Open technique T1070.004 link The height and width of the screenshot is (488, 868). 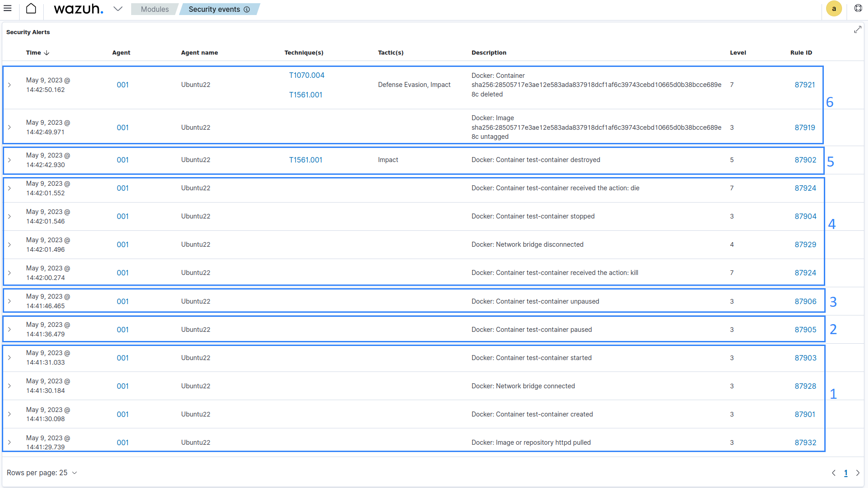306,75
